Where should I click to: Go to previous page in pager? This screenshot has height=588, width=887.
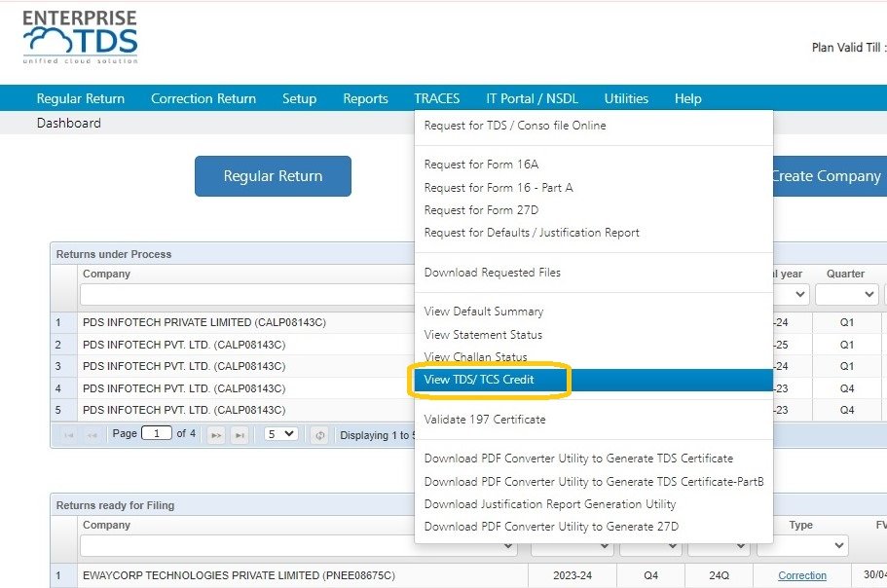(92, 435)
